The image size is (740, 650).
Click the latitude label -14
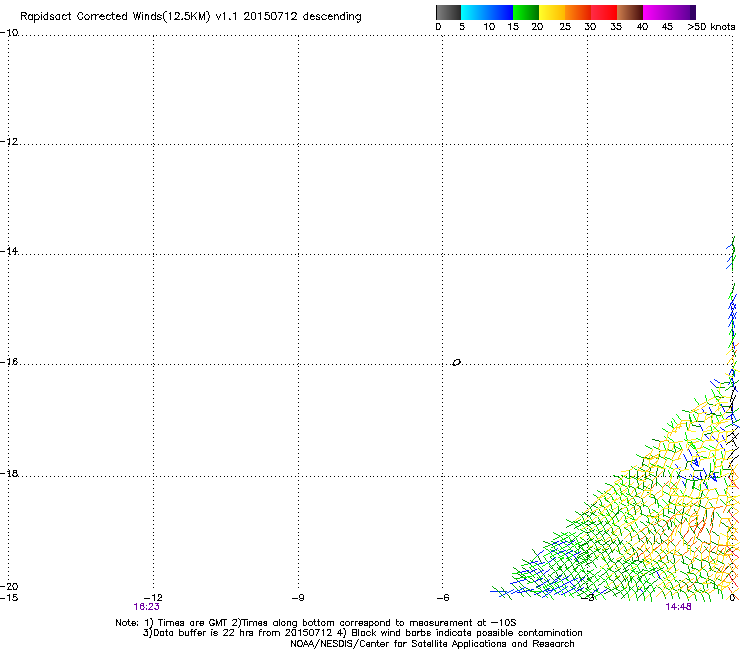9,251
